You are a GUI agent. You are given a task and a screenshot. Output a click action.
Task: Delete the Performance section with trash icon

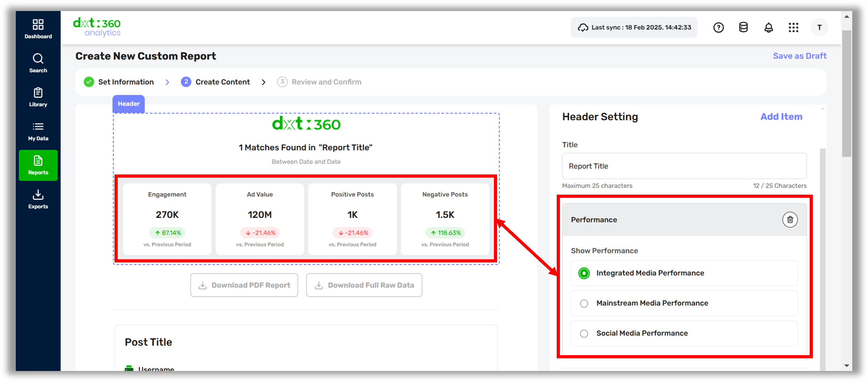click(x=790, y=220)
